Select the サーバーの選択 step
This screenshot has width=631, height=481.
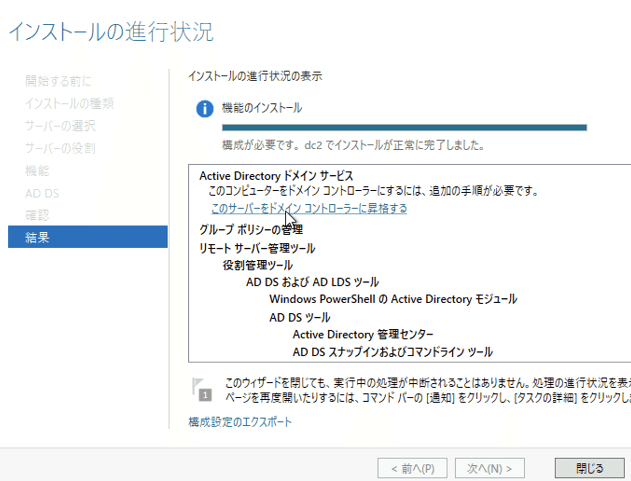click(x=60, y=126)
